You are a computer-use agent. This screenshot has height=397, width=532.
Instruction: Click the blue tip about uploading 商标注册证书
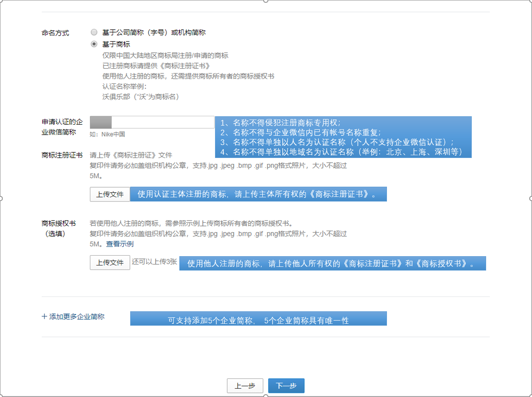click(260, 194)
